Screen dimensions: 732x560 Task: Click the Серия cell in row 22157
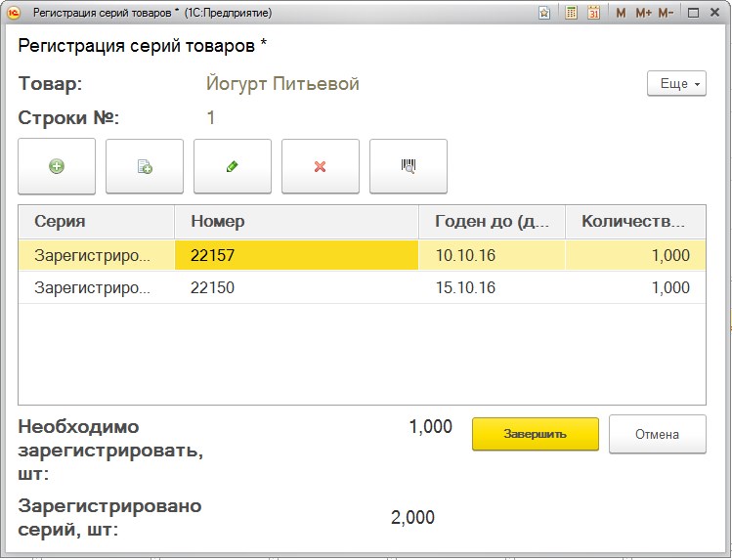pos(96,255)
